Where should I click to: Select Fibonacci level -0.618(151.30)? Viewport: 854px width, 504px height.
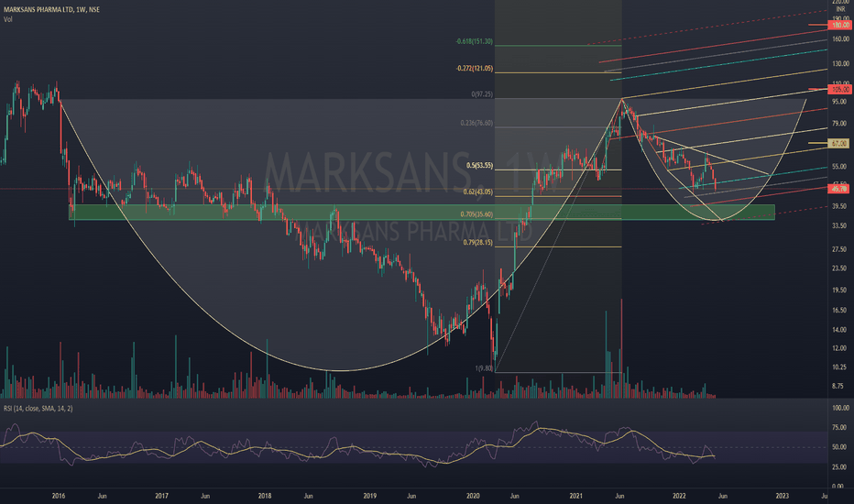(475, 42)
